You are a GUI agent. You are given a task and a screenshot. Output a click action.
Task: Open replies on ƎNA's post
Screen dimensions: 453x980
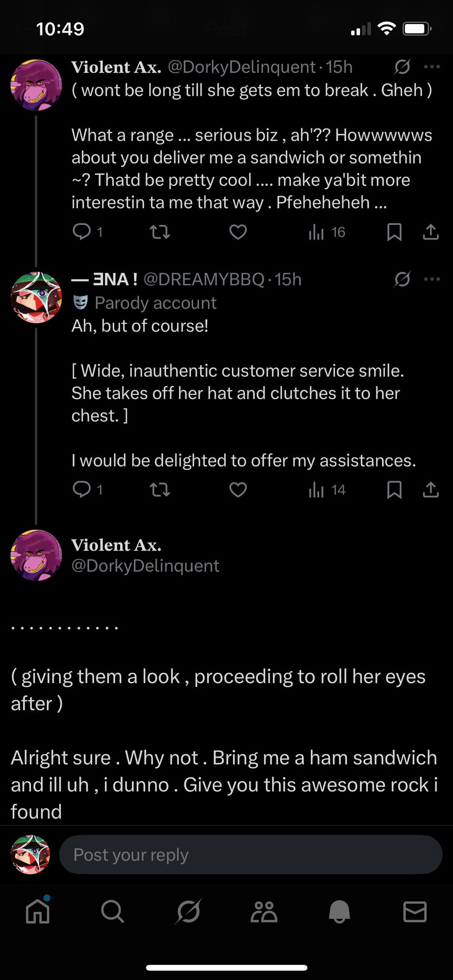(82, 490)
